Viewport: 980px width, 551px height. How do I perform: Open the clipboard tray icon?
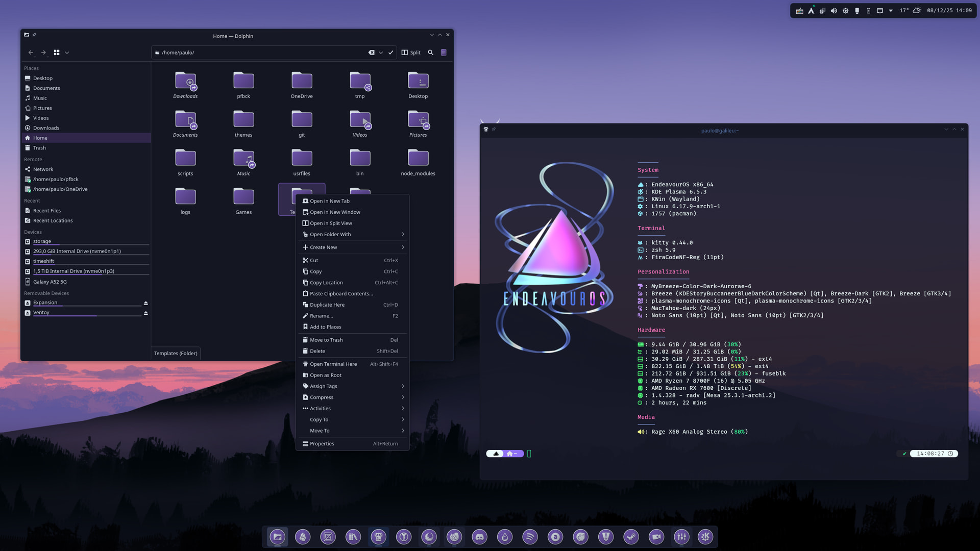click(x=822, y=11)
